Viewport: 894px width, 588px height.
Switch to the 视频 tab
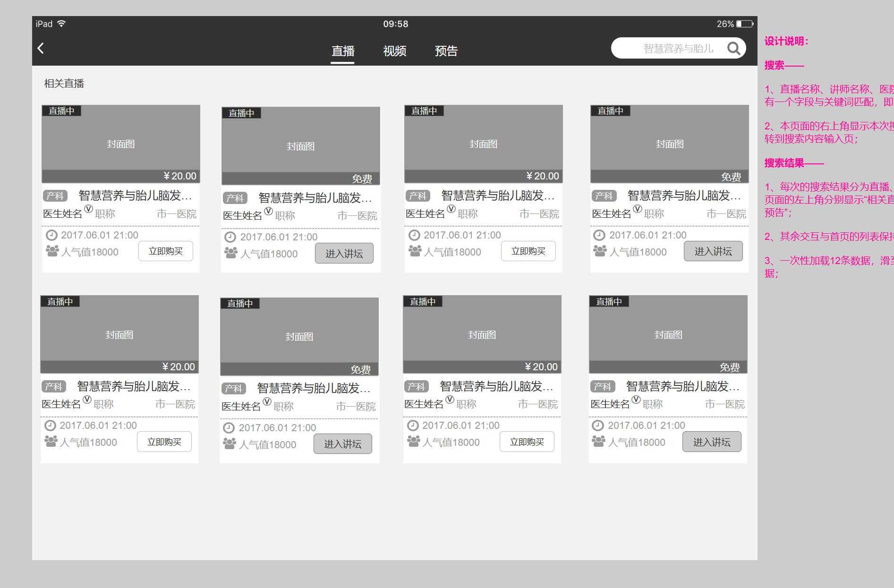(395, 51)
